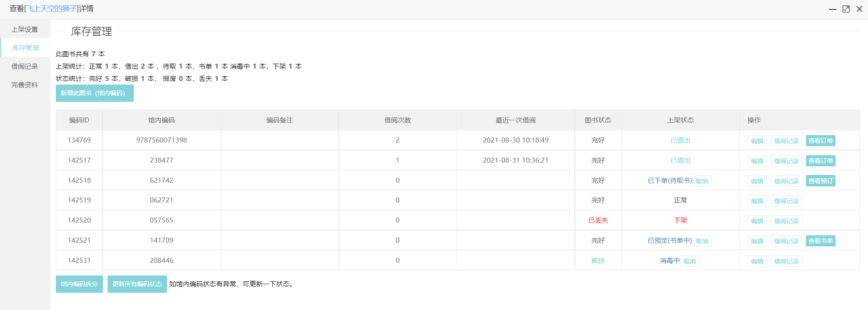Edit the row with ID 142517

coord(757,161)
